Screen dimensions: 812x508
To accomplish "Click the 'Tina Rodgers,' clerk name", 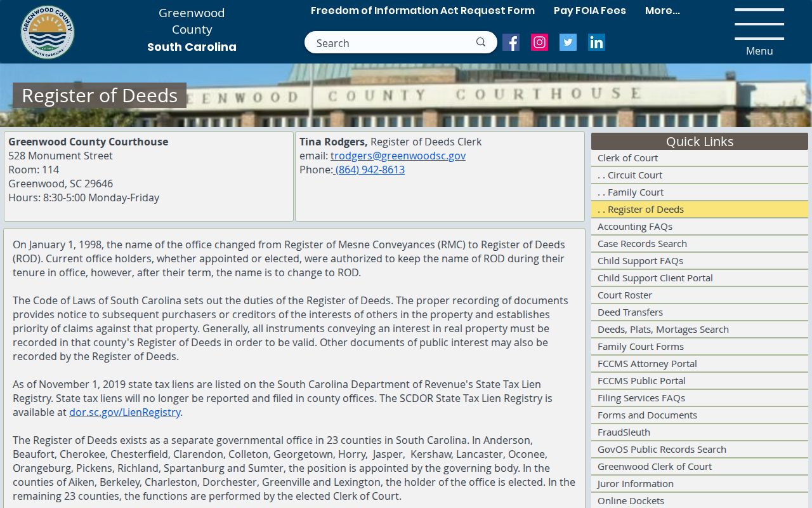I will pyautogui.click(x=333, y=142).
